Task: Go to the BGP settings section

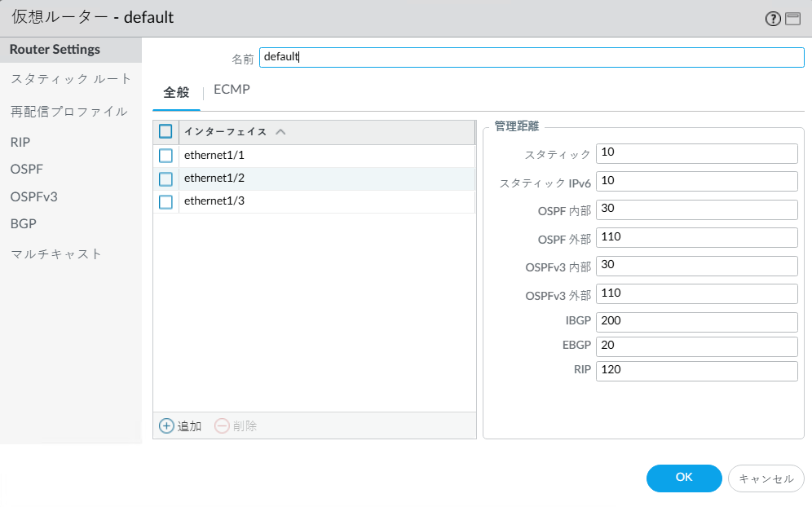Action: coord(24,223)
